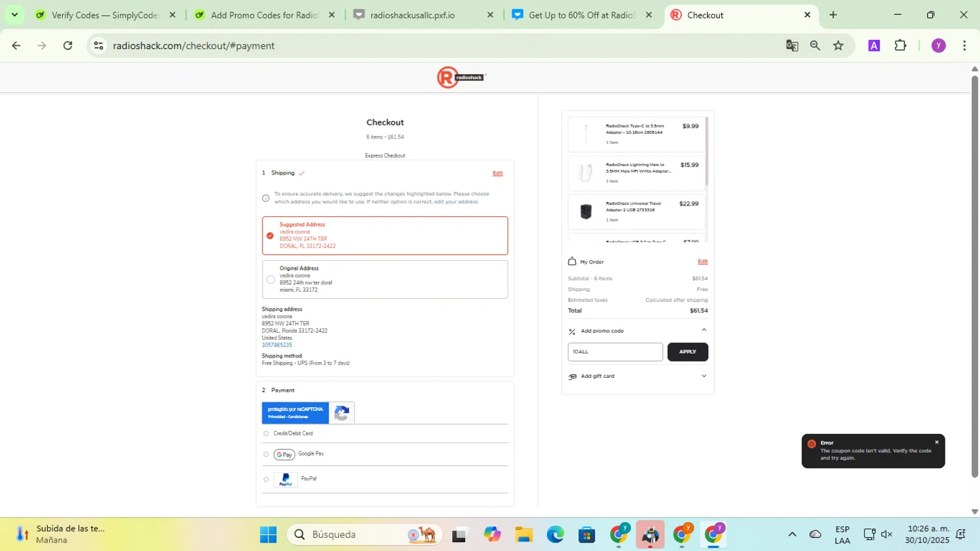The height and width of the screenshot is (551, 980).
Task: Click the info icon beside address suggestion note
Action: point(266,198)
